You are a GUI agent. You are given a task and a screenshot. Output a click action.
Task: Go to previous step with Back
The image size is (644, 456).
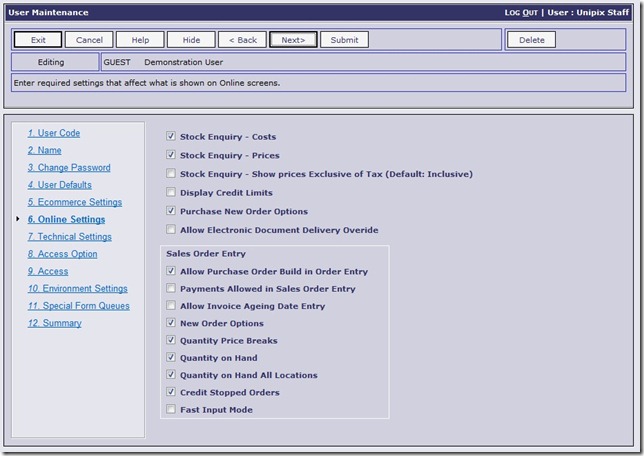click(242, 40)
